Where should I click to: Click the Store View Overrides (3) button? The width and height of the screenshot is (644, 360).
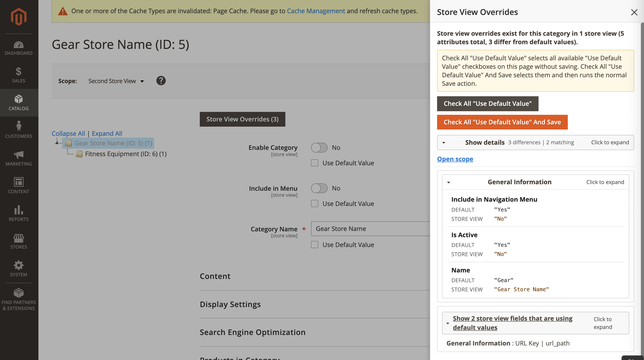[x=242, y=119]
